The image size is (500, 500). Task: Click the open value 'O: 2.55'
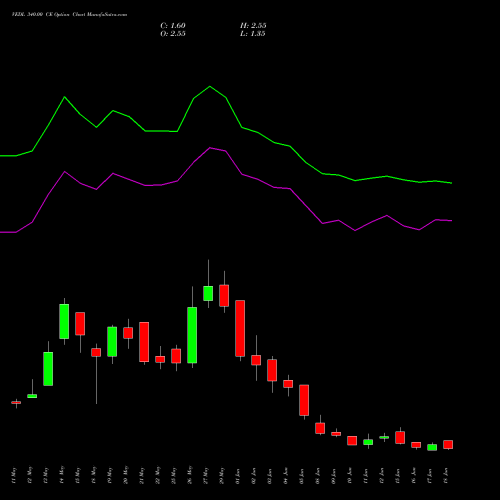[173, 34]
